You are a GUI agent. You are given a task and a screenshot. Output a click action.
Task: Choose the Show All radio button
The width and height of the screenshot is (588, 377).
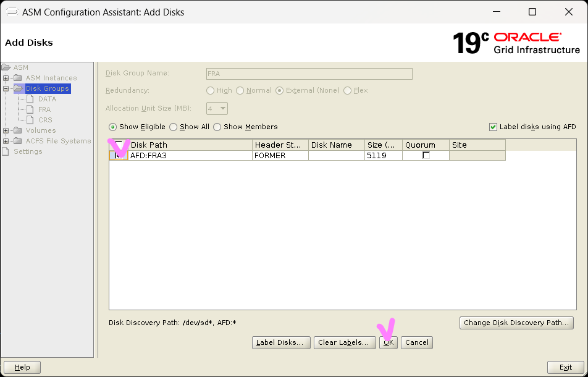173,127
